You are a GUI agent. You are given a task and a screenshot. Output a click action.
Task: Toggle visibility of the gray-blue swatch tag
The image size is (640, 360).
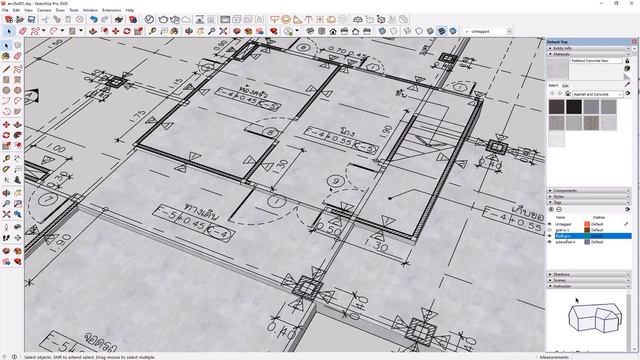tap(550, 242)
